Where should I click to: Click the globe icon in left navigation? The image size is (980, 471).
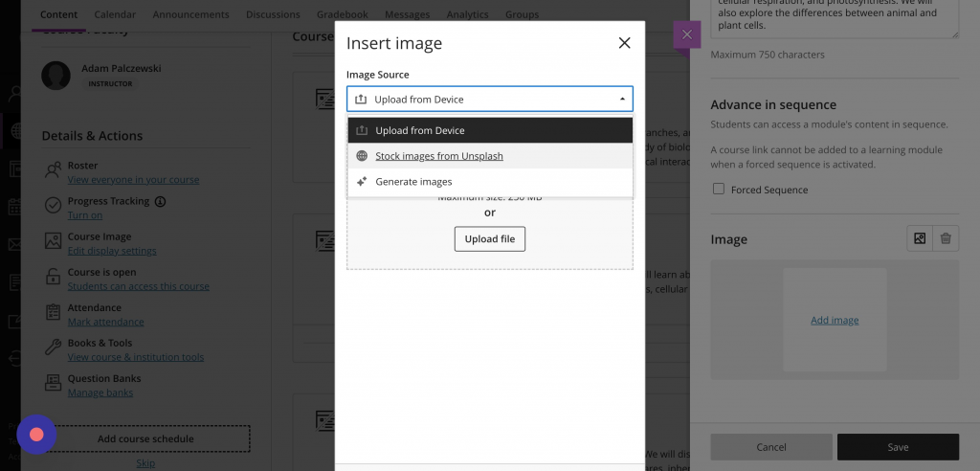click(x=17, y=131)
